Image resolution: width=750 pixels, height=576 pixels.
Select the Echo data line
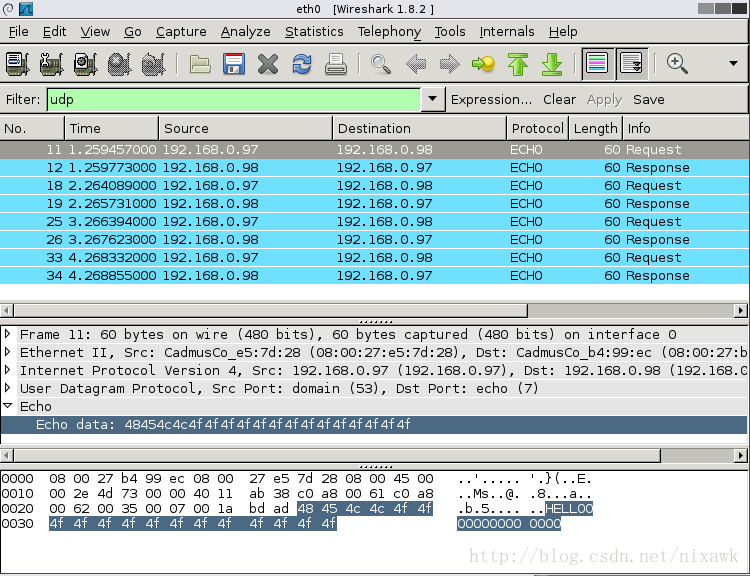[374, 424]
